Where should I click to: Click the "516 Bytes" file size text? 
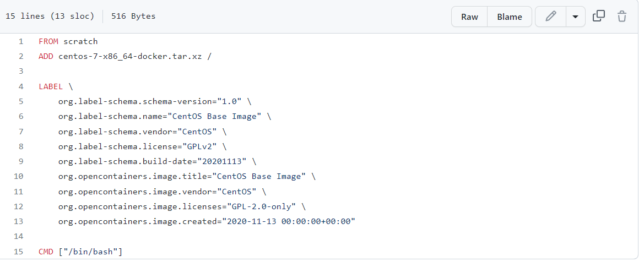pyautogui.click(x=133, y=17)
